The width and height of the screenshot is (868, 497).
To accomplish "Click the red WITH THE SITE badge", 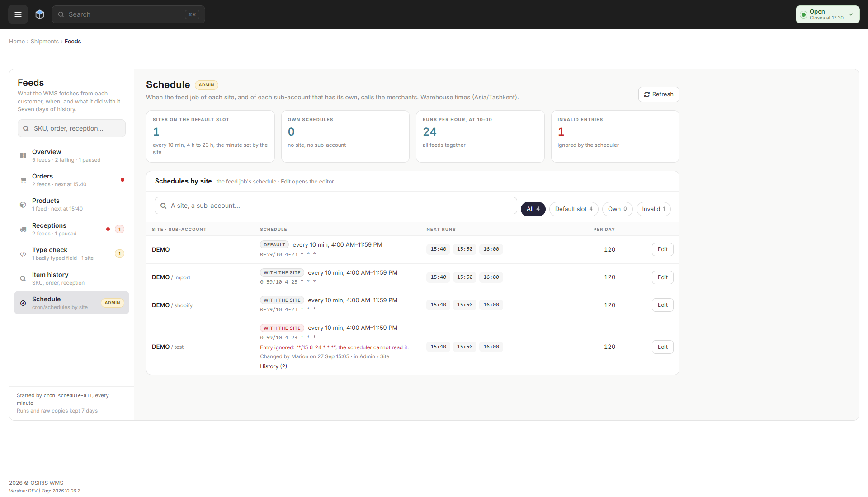I will tap(282, 328).
